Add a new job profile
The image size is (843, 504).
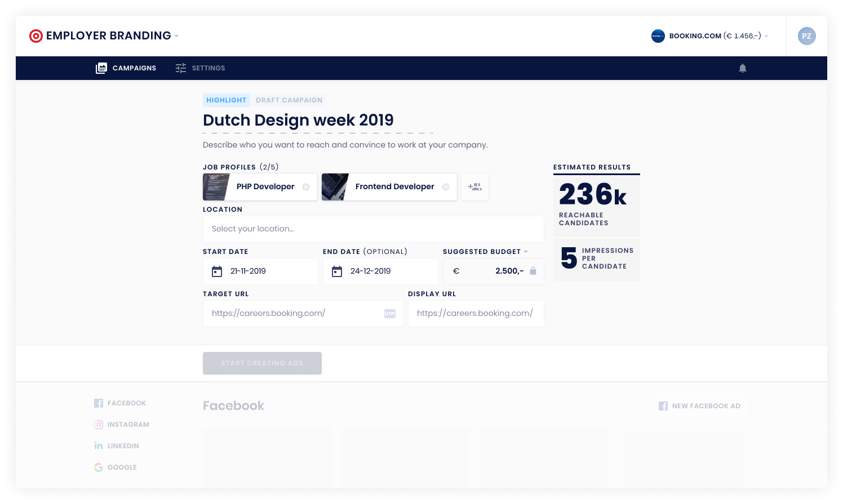[475, 187]
